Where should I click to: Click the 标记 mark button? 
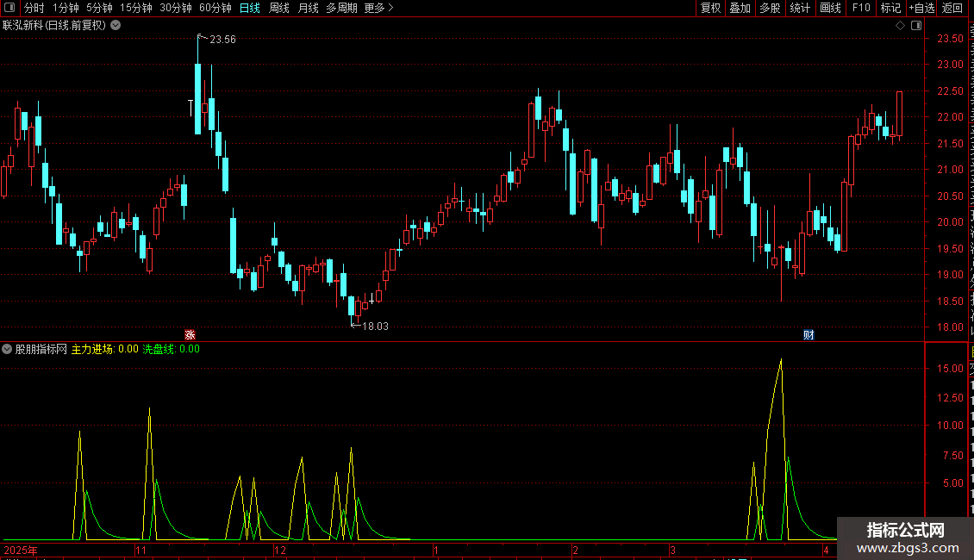pyautogui.click(x=890, y=8)
